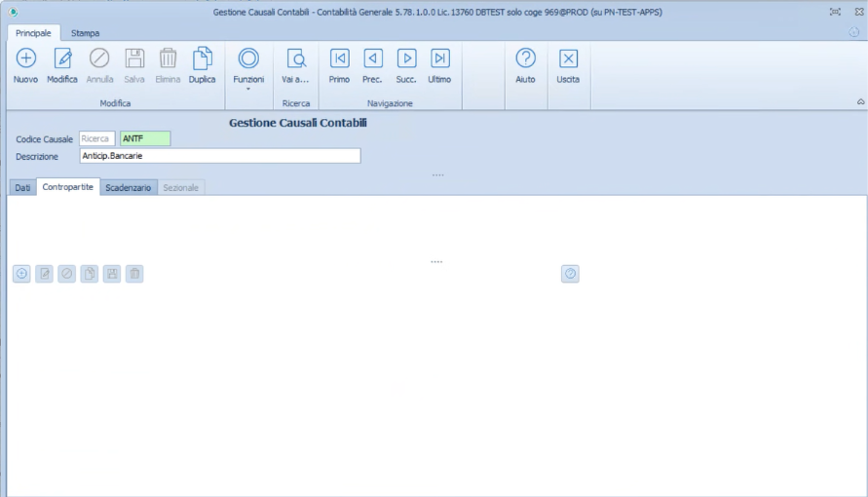Click the Uscita exit icon
This screenshot has height=497, width=868.
pyautogui.click(x=568, y=58)
